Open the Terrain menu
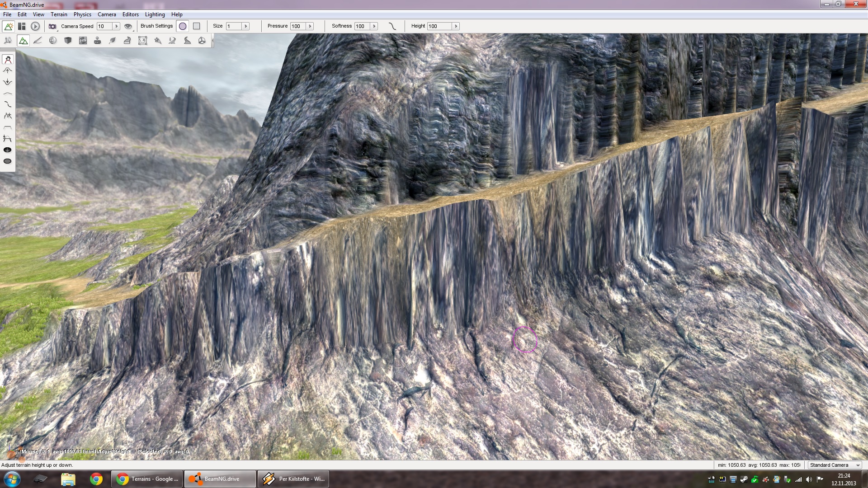 (x=59, y=14)
